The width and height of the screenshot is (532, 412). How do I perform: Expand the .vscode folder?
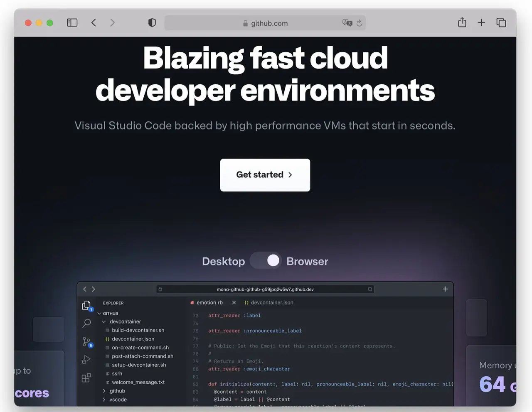tap(103, 399)
